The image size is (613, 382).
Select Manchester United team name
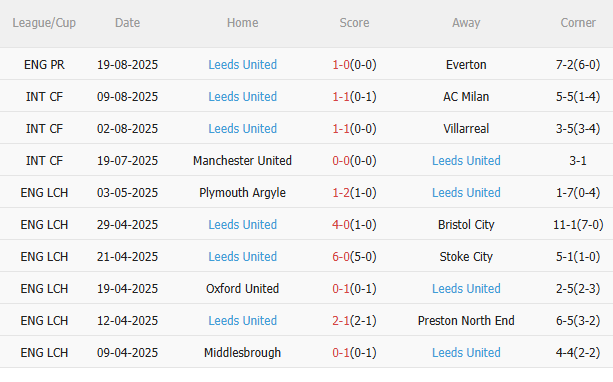242,161
